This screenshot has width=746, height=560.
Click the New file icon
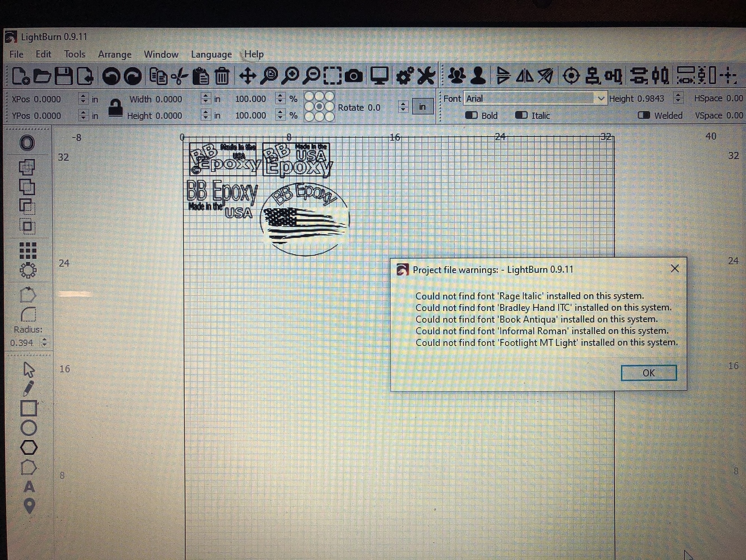(21, 76)
